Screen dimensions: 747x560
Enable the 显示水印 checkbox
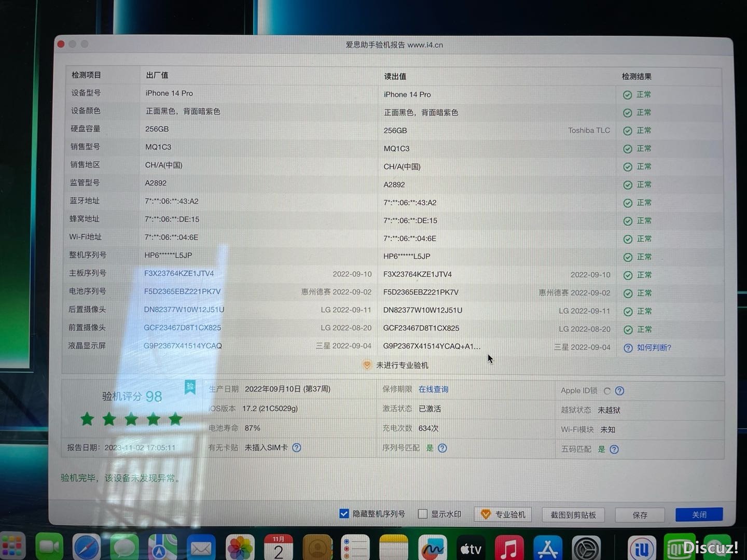(x=423, y=514)
